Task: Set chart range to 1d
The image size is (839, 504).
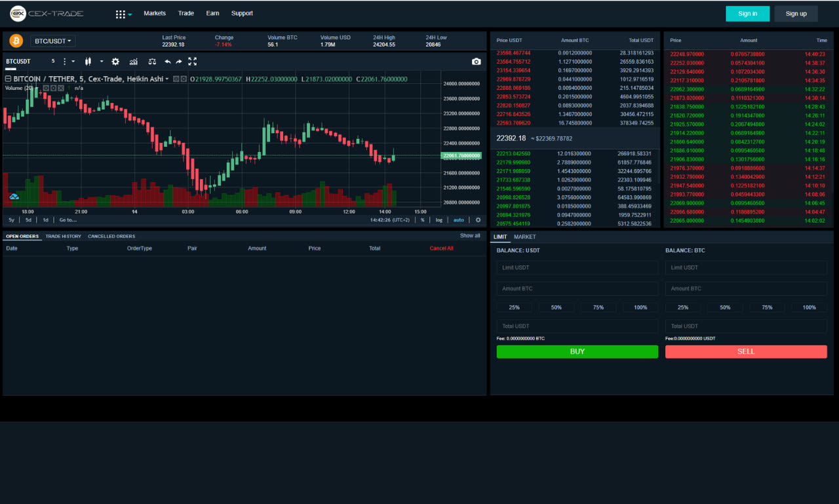Action: (45, 220)
